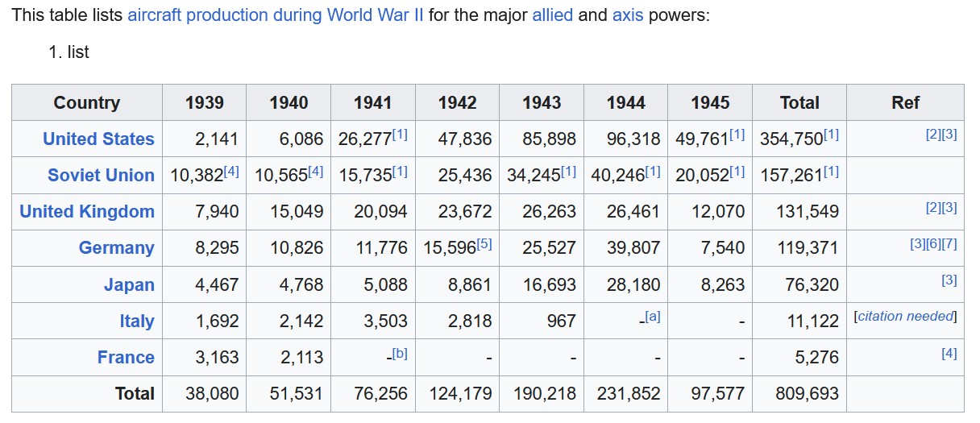Click the Italy total 11,122
Viewport: 980px width, 423px height.
point(812,321)
